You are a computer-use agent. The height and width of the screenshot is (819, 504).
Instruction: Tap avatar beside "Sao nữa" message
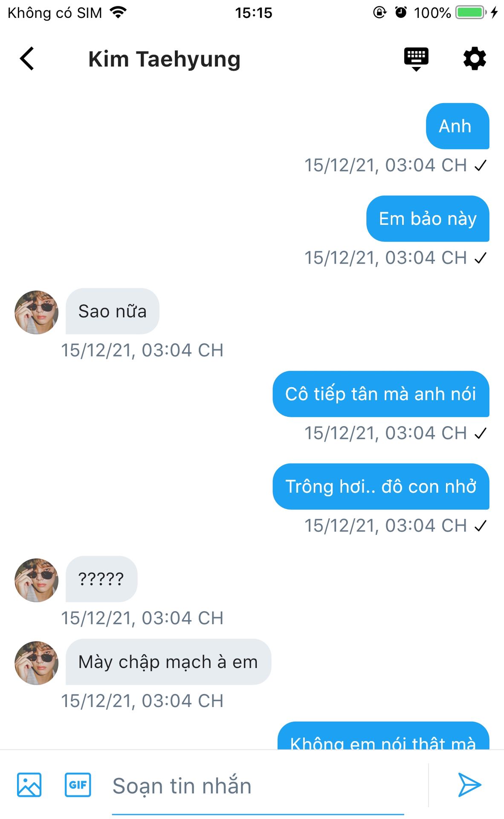(x=37, y=312)
